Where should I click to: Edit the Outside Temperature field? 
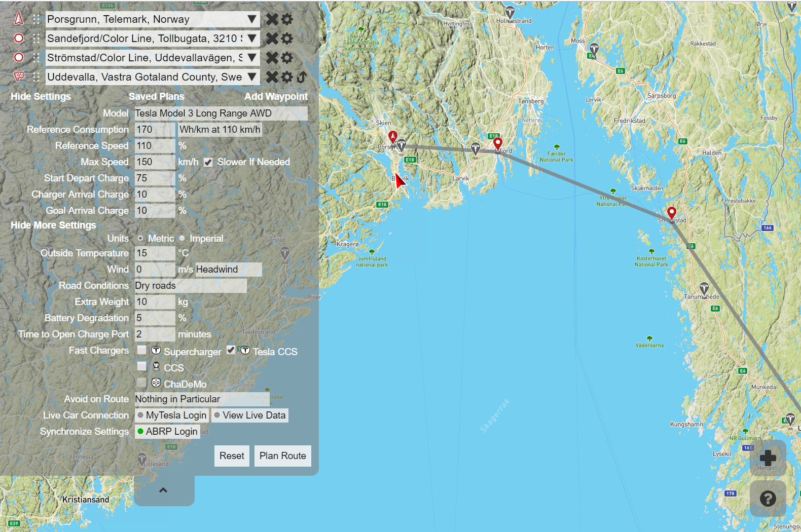[x=155, y=253]
